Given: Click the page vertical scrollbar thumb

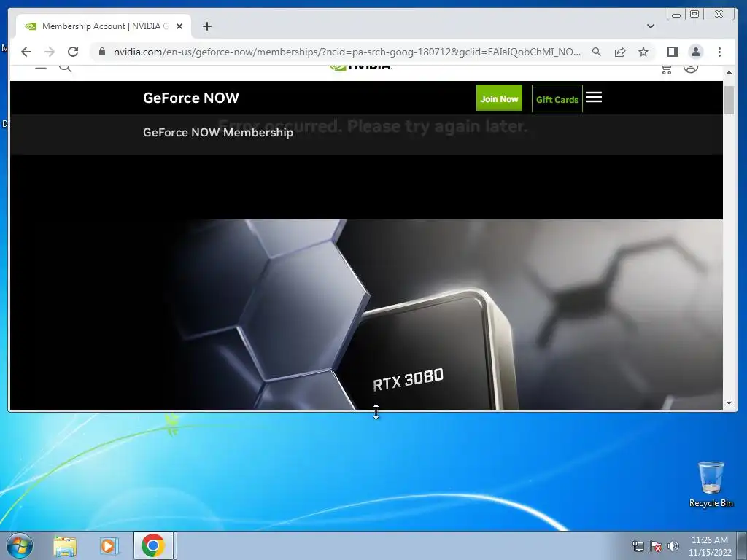Looking at the screenshot, I should click(x=729, y=100).
